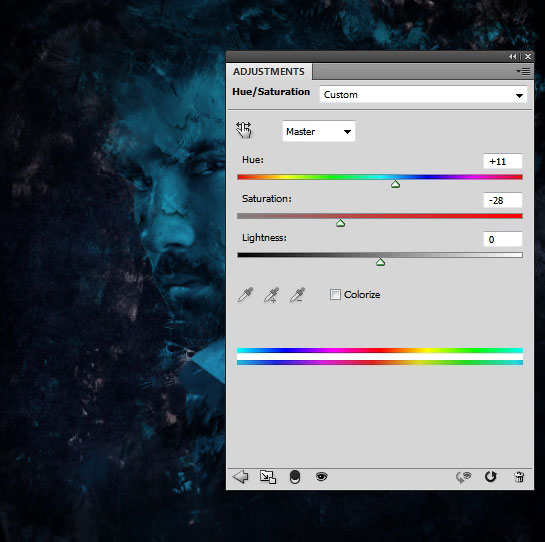This screenshot has height=542, width=545.
Task: Click the Hue slider handle
Action: point(395,184)
